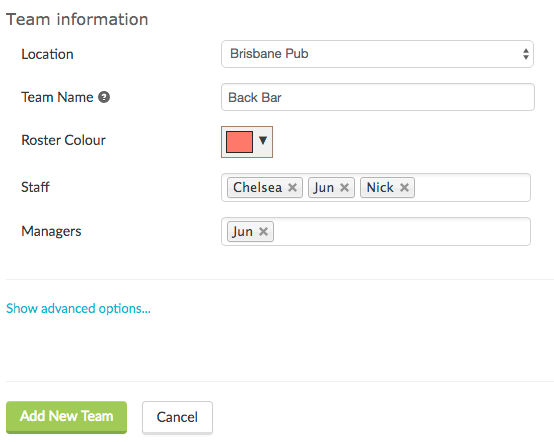The height and width of the screenshot is (442, 554).
Task: Click the Roster Colour label text
Action: tap(64, 140)
